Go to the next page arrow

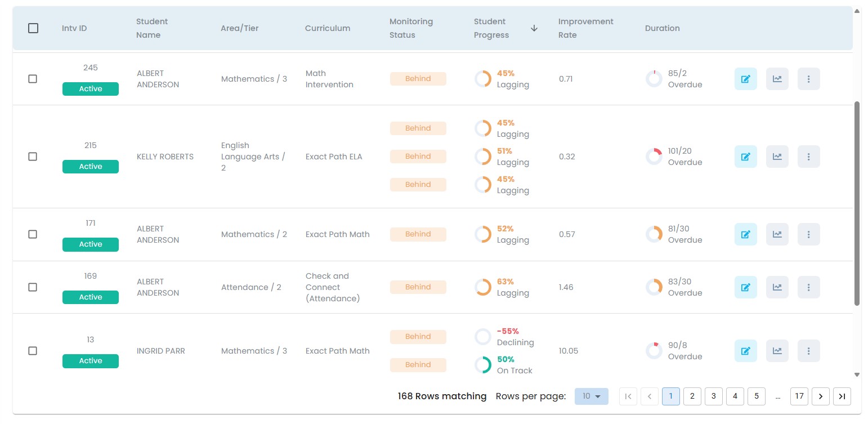coord(820,396)
